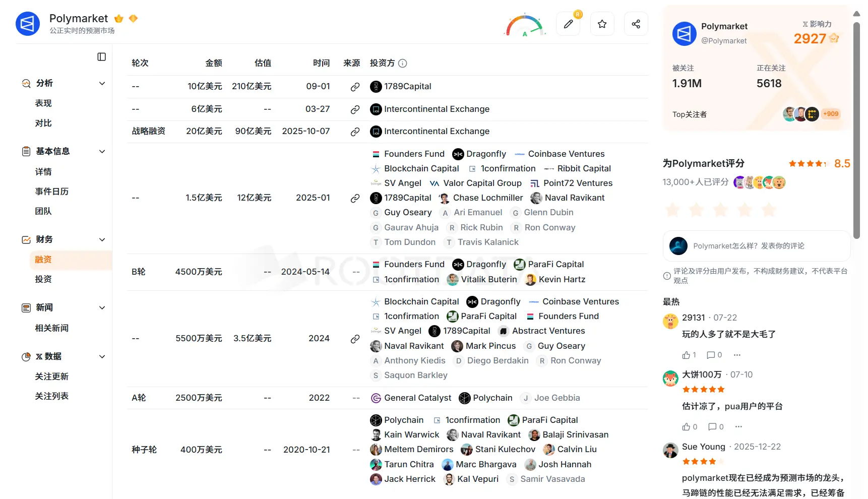The height and width of the screenshot is (499, 868).
Task: Open source link icon for 10亿美元 row
Action: [x=355, y=87]
